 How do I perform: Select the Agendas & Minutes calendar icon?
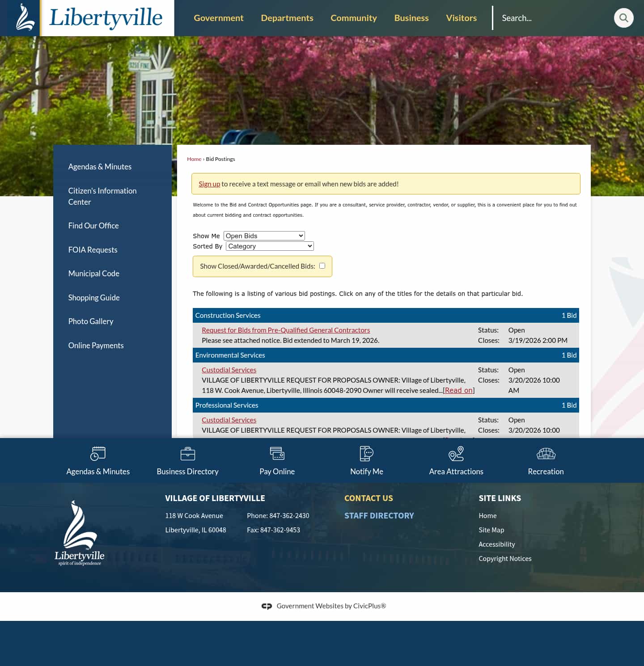click(97, 453)
